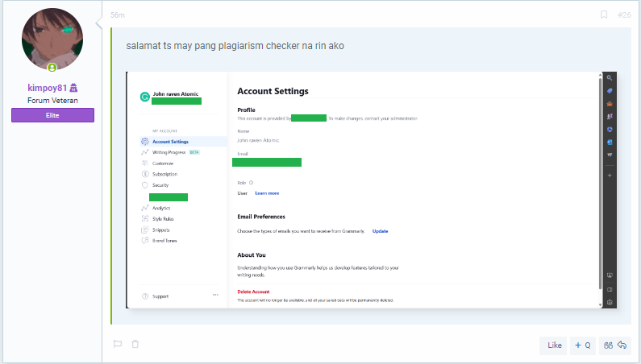Click the Support question mark icon

pyautogui.click(x=144, y=296)
